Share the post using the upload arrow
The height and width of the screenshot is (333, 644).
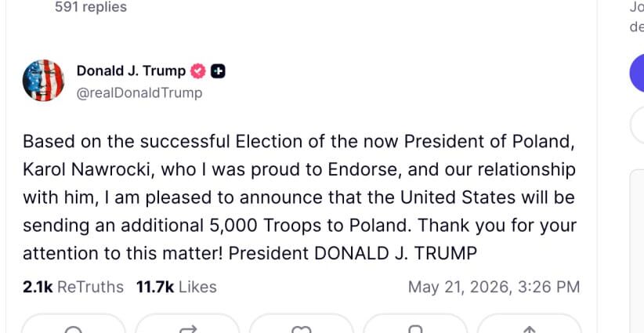530,329
